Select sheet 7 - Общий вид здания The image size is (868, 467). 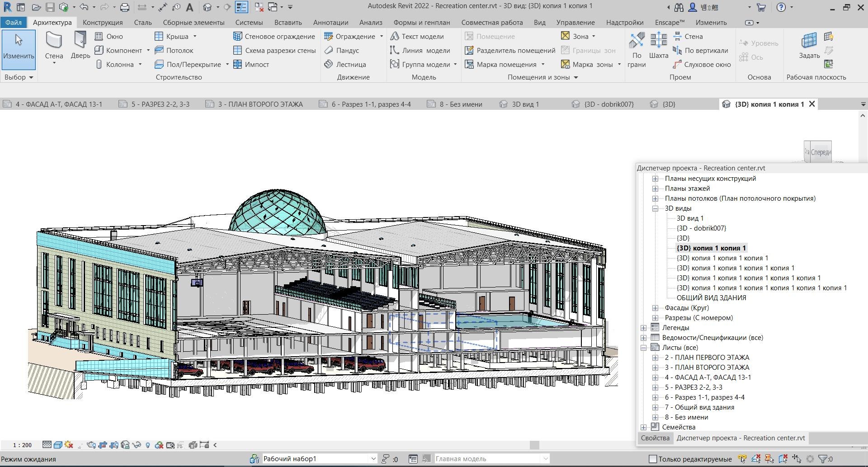pyautogui.click(x=699, y=407)
